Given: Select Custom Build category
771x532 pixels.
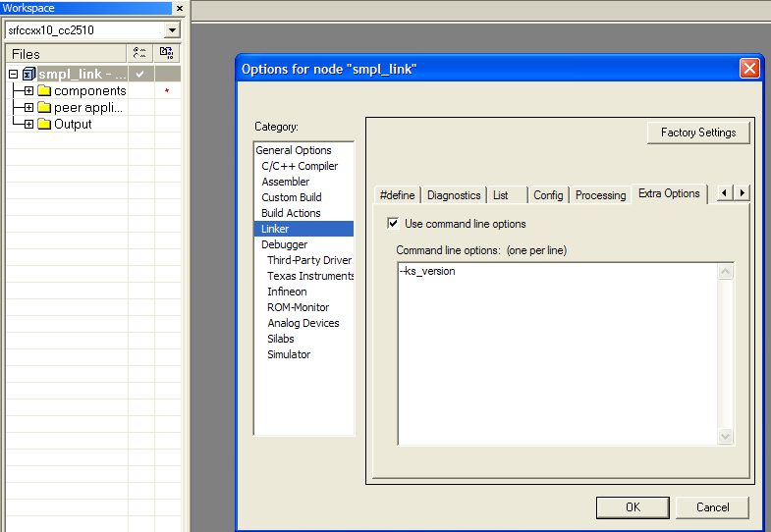Looking at the screenshot, I should tap(303, 197).
